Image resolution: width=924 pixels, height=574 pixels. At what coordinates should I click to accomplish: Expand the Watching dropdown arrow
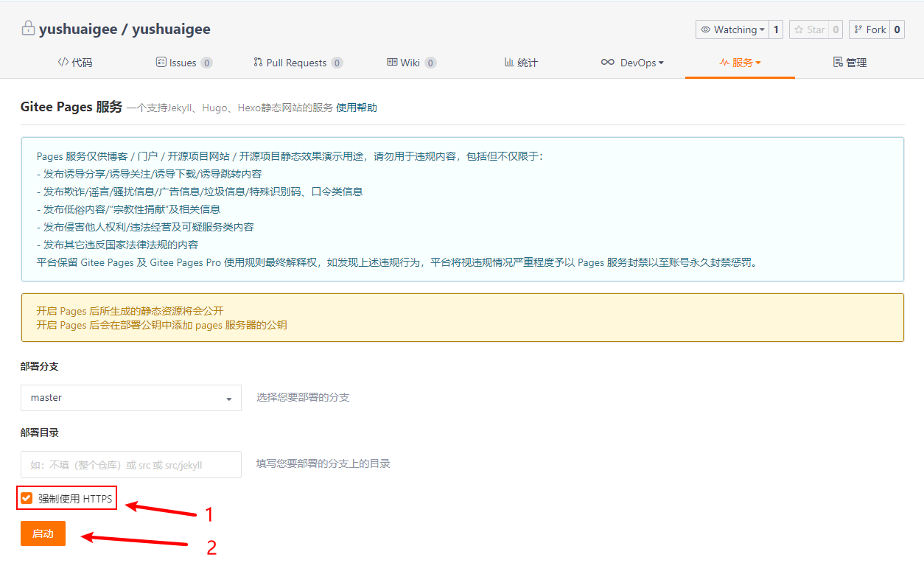762,30
